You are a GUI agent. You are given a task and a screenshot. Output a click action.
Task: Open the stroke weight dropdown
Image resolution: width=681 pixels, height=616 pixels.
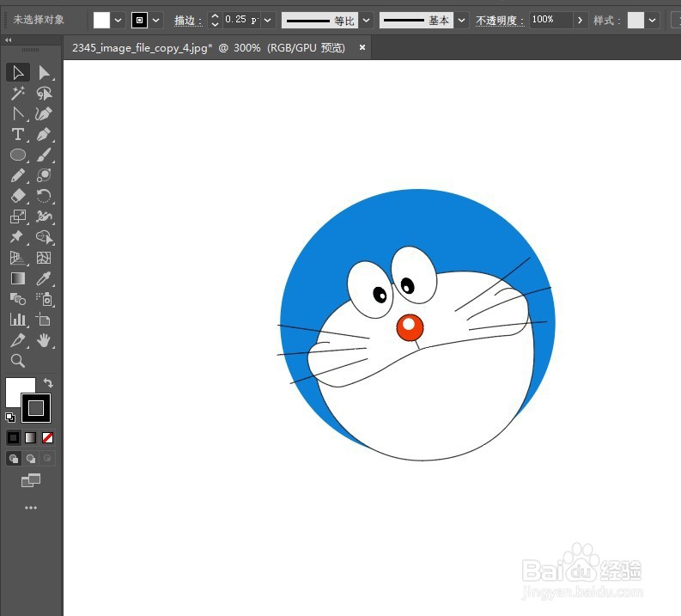click(x=268, y=20)
